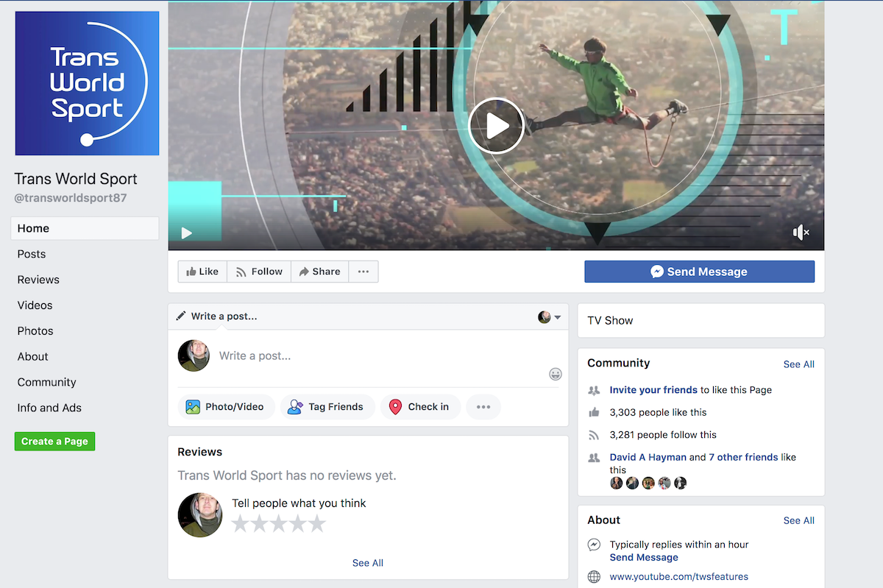883x588 pixels.
Task: Click the @transworldsport87 username
Action: 71,198
